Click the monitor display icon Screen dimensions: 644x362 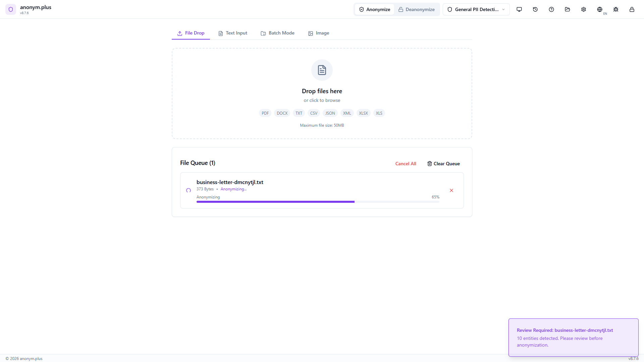pyautogui.click(x=519, y=9)
